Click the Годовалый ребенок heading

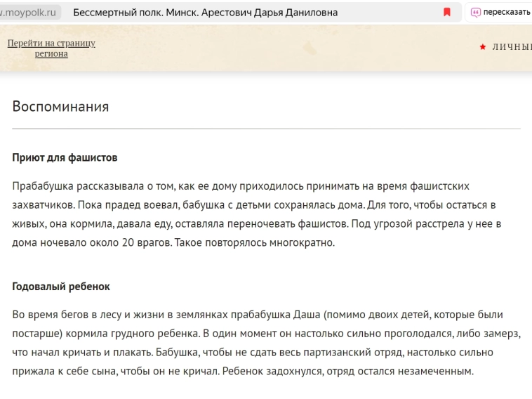coord(61,287)
